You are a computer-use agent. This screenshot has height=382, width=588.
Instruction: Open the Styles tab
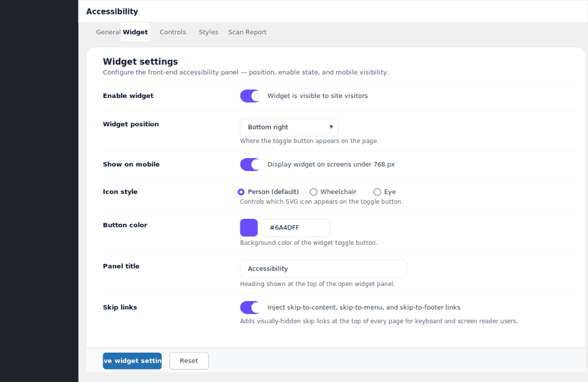click(x=208, y=32)
